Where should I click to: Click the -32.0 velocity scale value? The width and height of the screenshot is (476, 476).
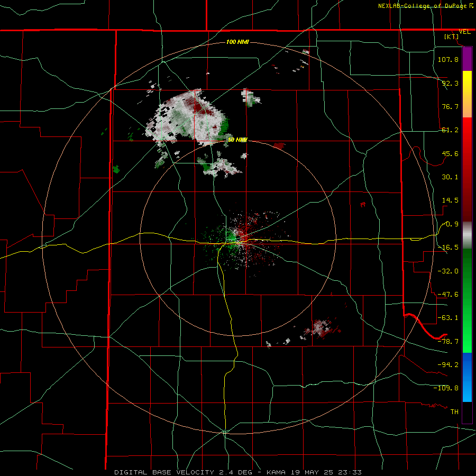(448, 271)
